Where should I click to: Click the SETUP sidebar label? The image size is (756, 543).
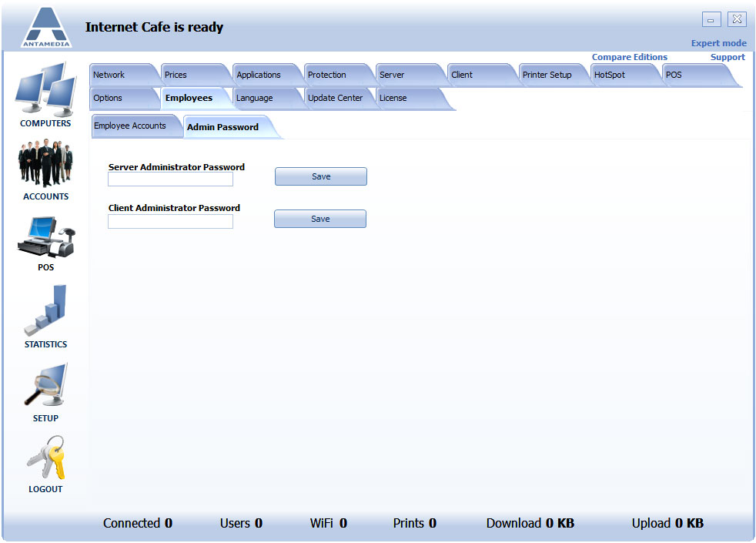tap(45, 418)
